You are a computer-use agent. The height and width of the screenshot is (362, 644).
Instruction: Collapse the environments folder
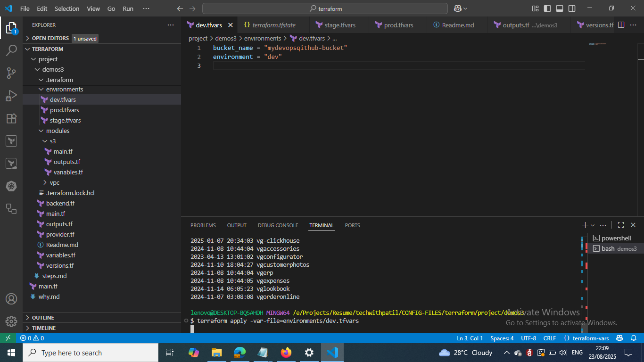(64, 89)
